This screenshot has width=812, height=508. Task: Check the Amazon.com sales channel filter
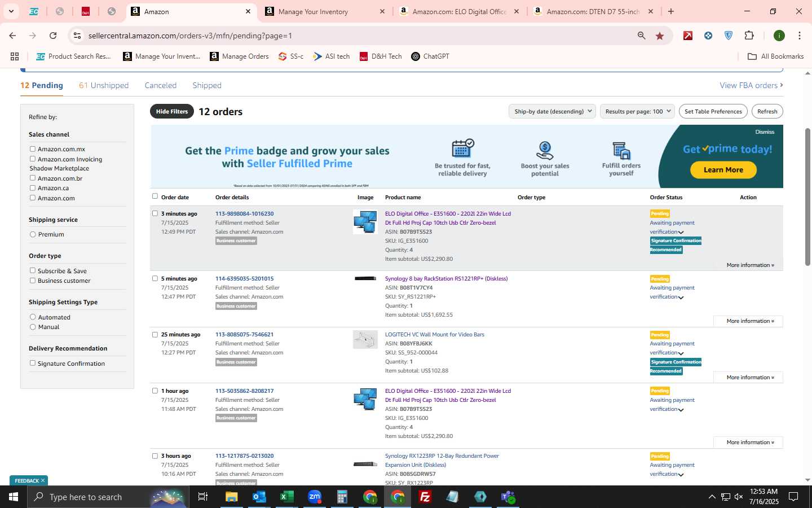coord(33,198)
